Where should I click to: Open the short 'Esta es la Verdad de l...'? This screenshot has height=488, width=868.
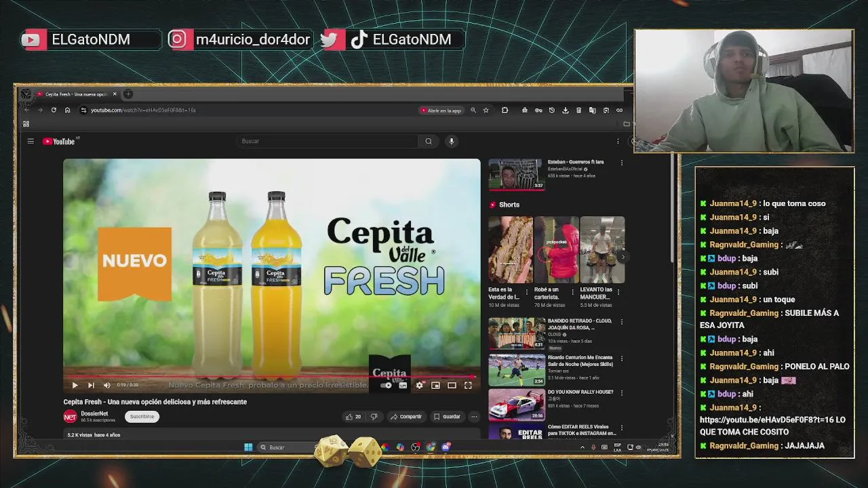tap(511, 249)
